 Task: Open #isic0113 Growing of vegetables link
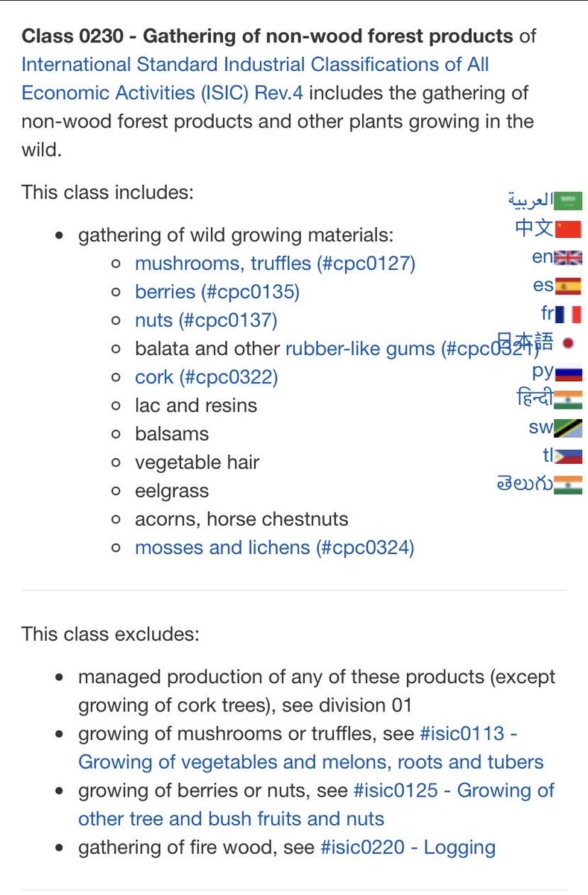pyautogui.click(x=312, y=748)
